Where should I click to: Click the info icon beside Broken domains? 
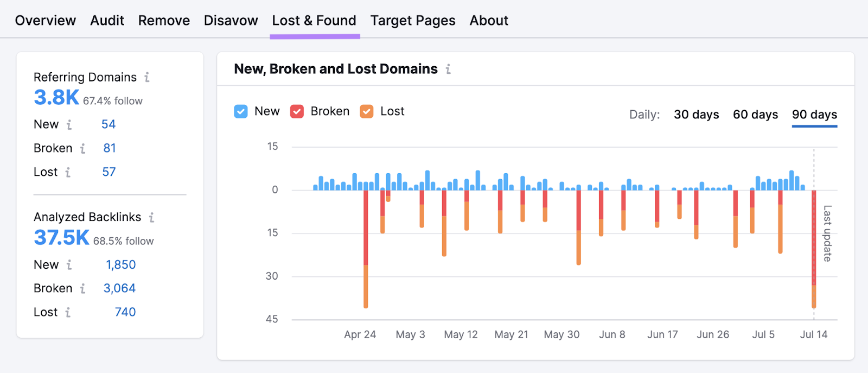(x=82, y=148)
